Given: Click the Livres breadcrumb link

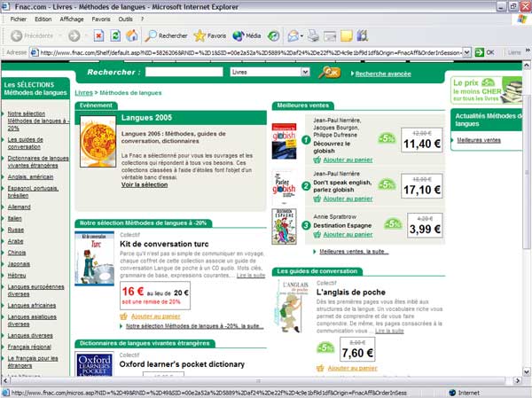Looking at the screenshot, I should [x=83, y=92].
